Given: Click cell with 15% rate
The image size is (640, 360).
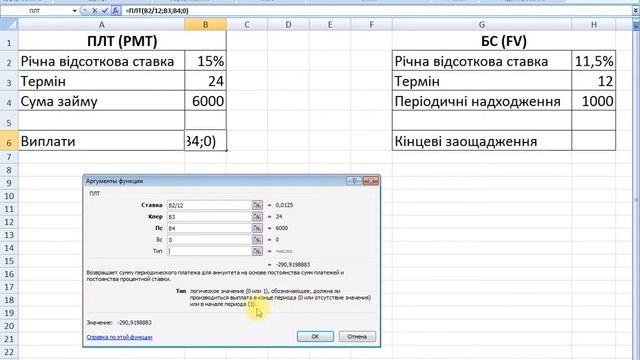Looking at the screenshot, I should point(205,61).
